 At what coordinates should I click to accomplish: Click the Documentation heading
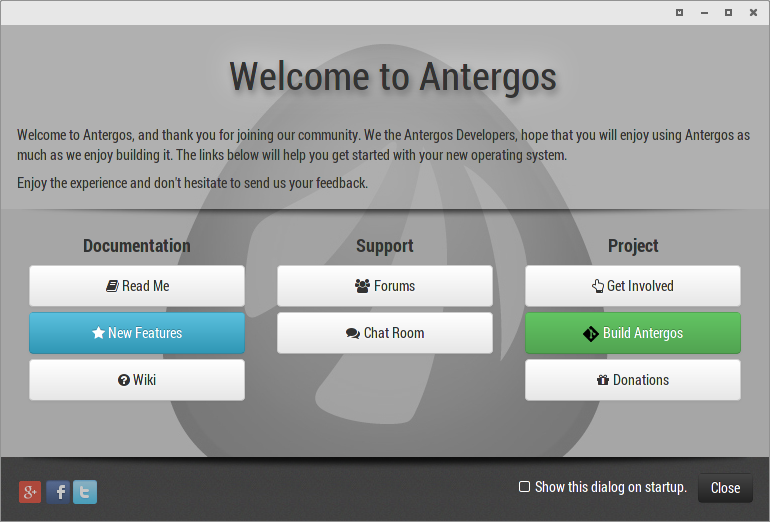pyautogui.click(x=137, y=246)
